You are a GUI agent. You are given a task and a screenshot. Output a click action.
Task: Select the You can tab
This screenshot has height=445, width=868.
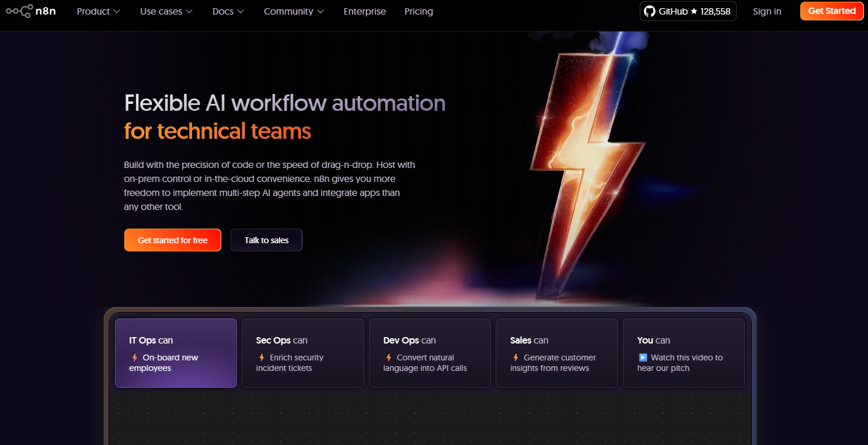684,353
